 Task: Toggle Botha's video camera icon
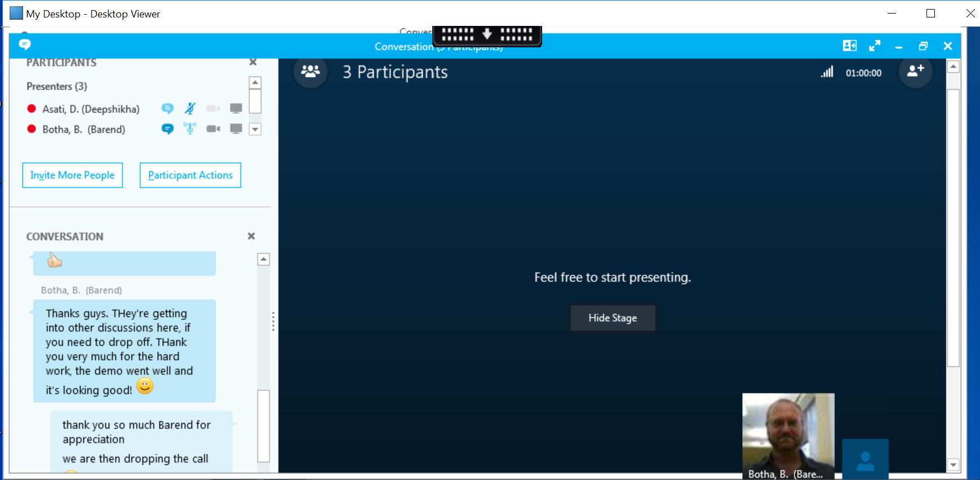(213, 129)
